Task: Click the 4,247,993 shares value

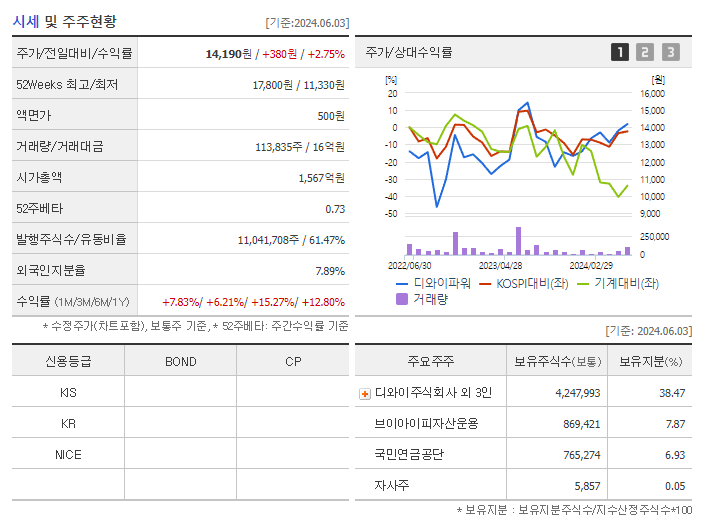Action: pos(578,393)
